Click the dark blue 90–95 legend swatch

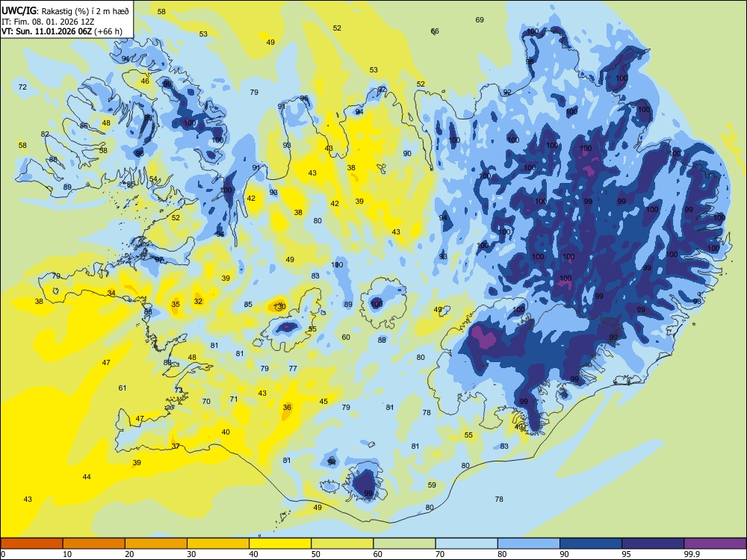(x=591, y=544)
